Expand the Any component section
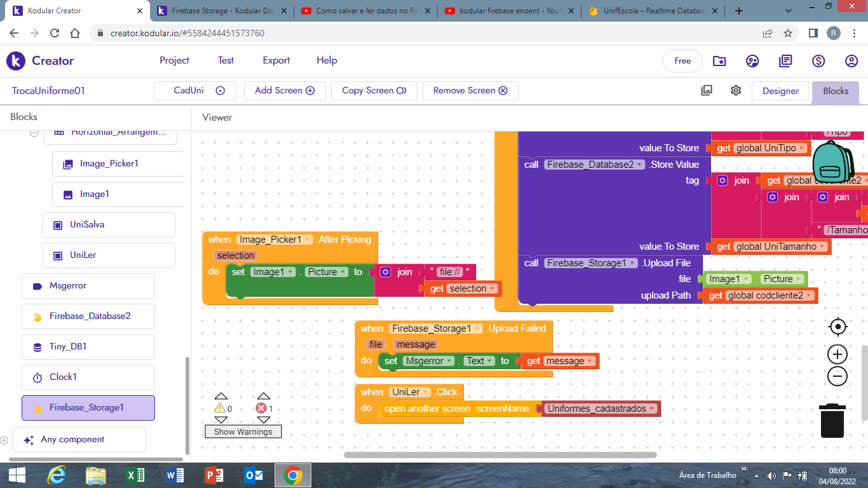Screen dimensions: 868x488 point(4,440)
